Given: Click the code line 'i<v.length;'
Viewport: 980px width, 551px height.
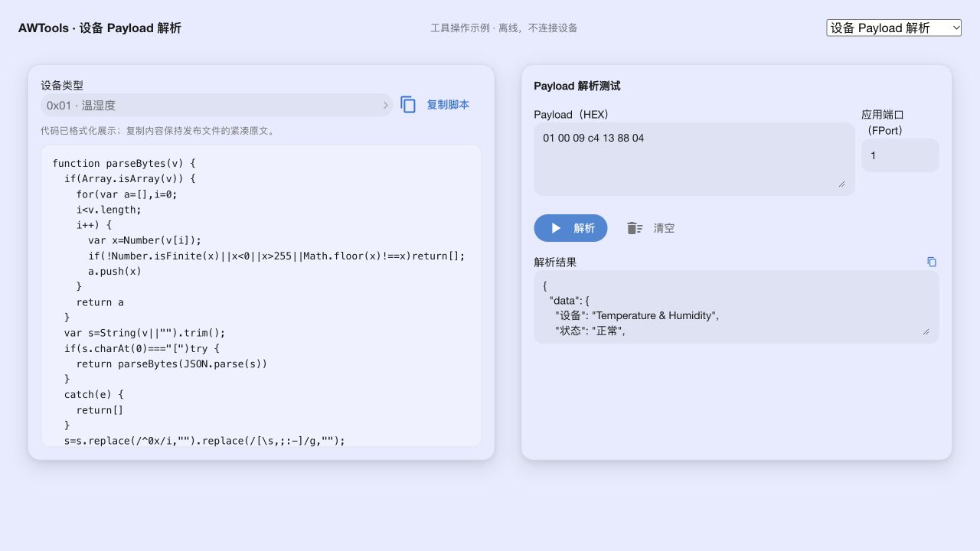Looking at the screenshot, I should 109,210.
